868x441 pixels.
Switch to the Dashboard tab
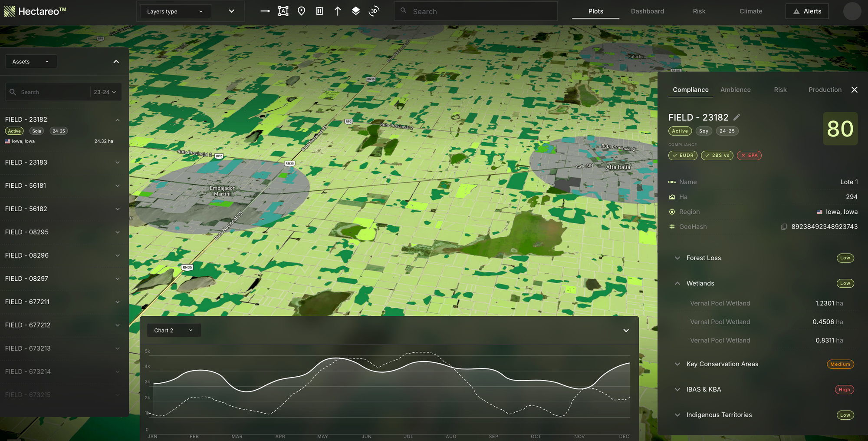click(x=647, y=11)
